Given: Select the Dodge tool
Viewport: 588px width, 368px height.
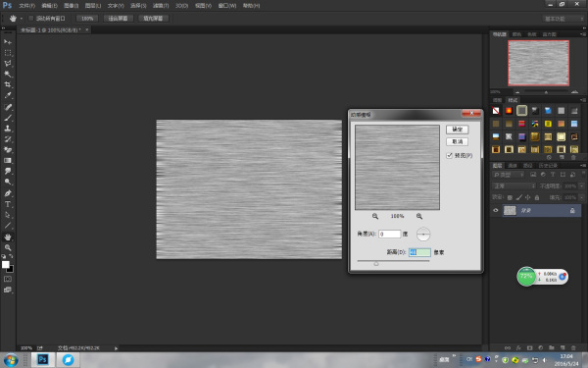Looking at the screenshot, I should click(8, 182).
